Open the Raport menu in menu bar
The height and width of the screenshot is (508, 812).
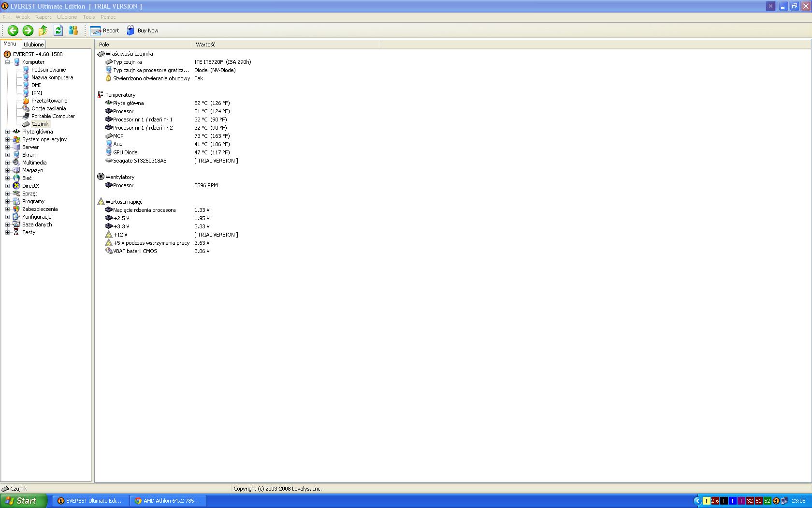tap(43, 17)
